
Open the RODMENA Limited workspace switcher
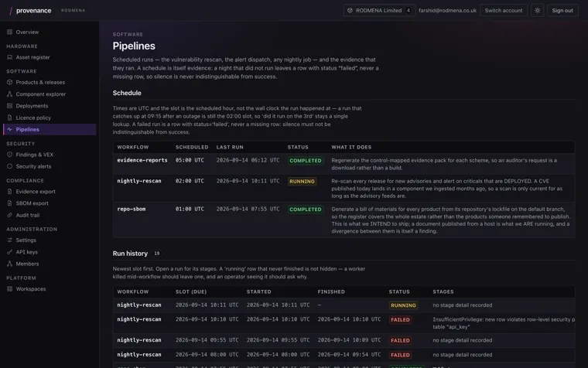(379, 11)
